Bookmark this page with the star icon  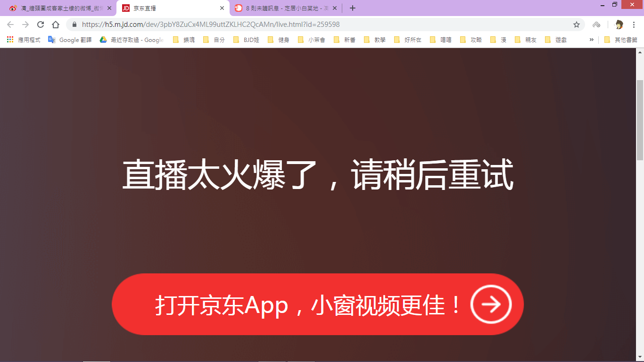(x=576, y=25)
